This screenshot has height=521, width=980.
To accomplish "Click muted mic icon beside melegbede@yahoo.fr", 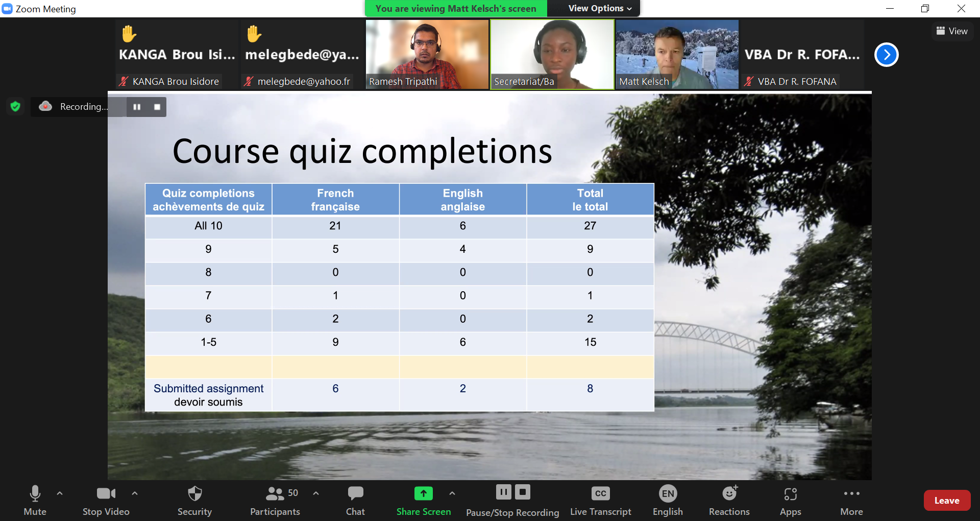I will click(249, 81).
